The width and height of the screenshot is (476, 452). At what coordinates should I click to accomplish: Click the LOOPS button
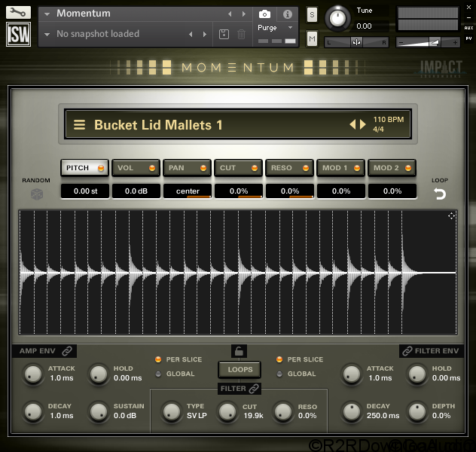(240, 369)
